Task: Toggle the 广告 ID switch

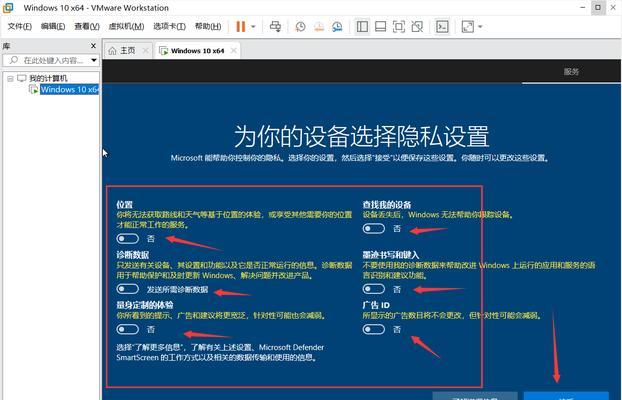Action: click(374, 329)
